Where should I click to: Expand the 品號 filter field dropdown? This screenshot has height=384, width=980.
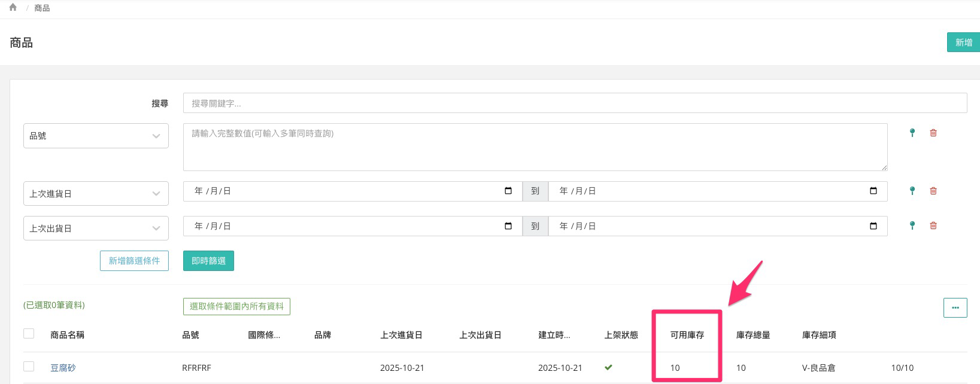point(96,136)
